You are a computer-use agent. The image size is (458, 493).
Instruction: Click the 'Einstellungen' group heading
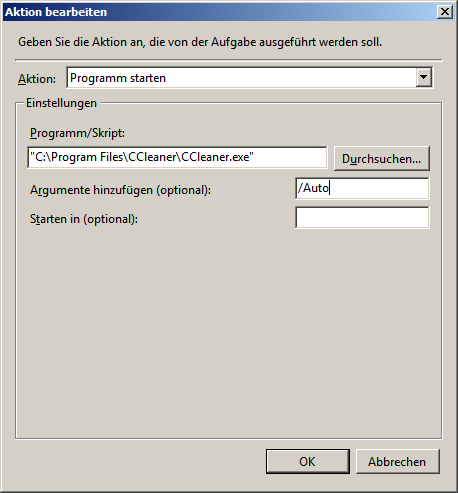click(61, 103)
